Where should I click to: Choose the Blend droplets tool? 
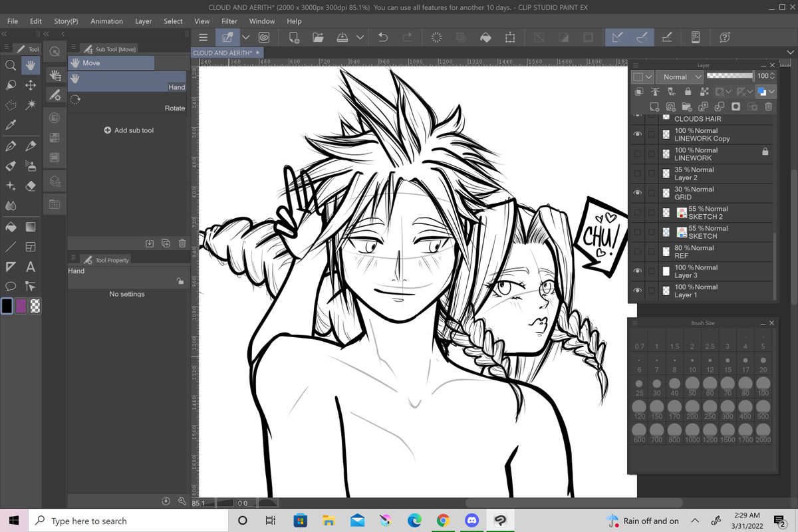pos(11,206)
